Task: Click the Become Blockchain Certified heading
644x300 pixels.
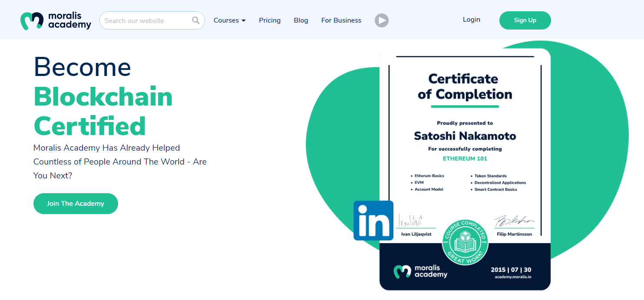Action: point(103,96)
